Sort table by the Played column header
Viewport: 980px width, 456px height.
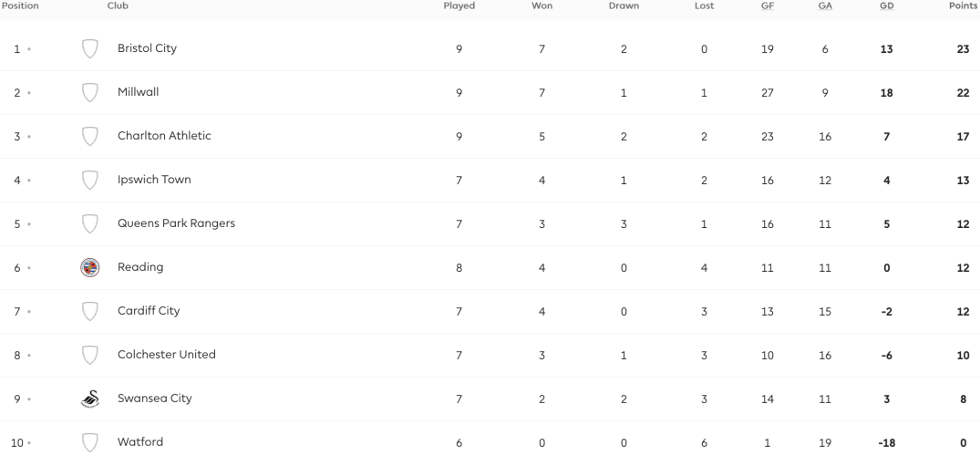[x=459, y=5]
